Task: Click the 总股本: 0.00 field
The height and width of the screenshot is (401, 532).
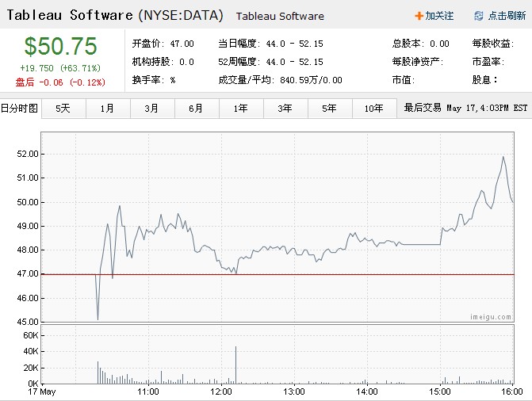Action: [421, 44]
